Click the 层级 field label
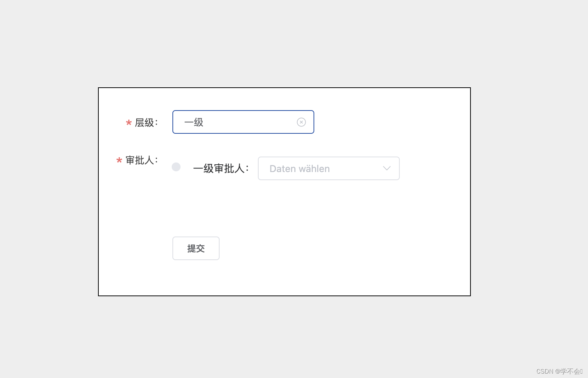 [x=146, y=122]
